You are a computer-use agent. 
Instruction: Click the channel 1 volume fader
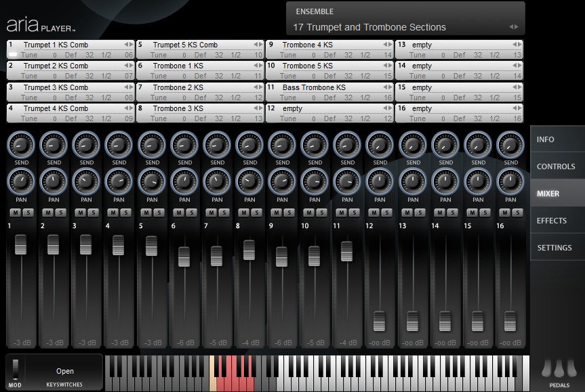click(20, 244)
